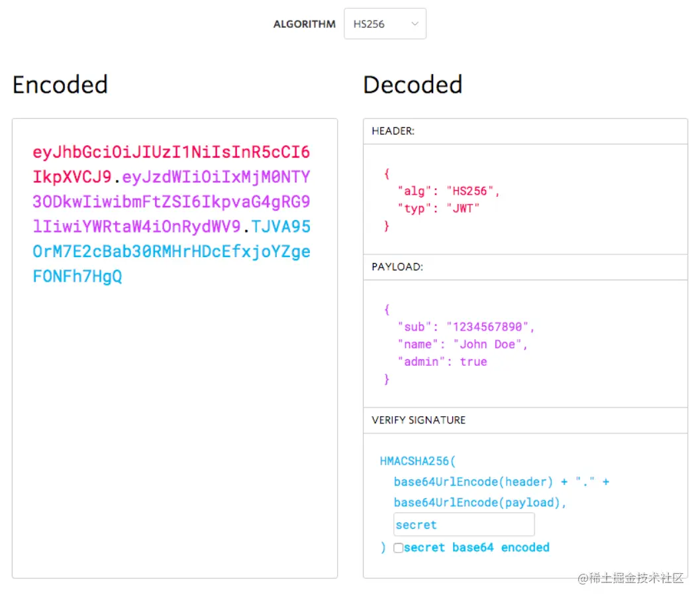Image resolution: width=700 pixels, height=601 pixels.
Task: Click the blue signature segment of token
Action: 171,252
